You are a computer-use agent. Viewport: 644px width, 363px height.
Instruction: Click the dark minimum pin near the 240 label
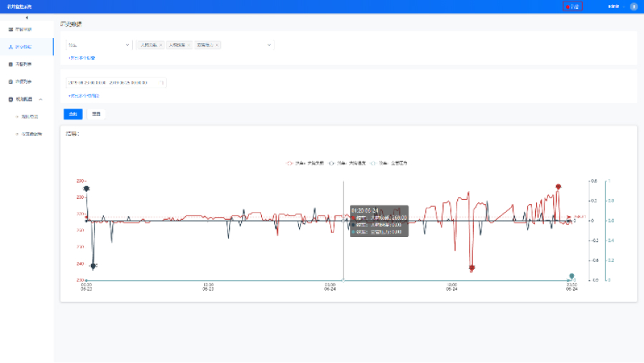(93, 266)
